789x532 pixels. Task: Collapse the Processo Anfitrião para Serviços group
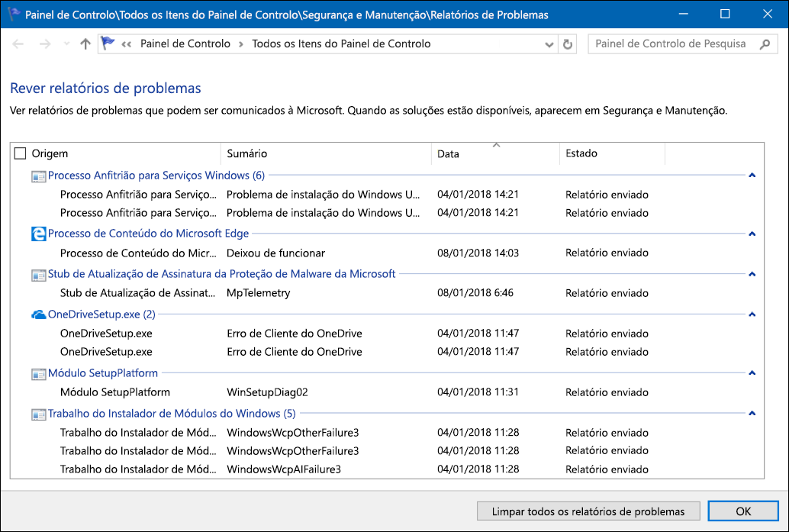pyautogui.click(x=752, y=176)
